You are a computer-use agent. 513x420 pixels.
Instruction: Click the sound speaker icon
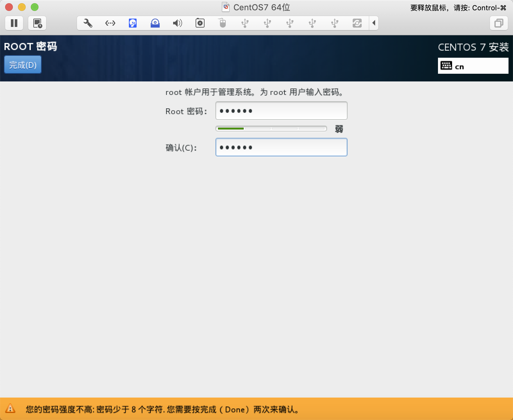177,23
